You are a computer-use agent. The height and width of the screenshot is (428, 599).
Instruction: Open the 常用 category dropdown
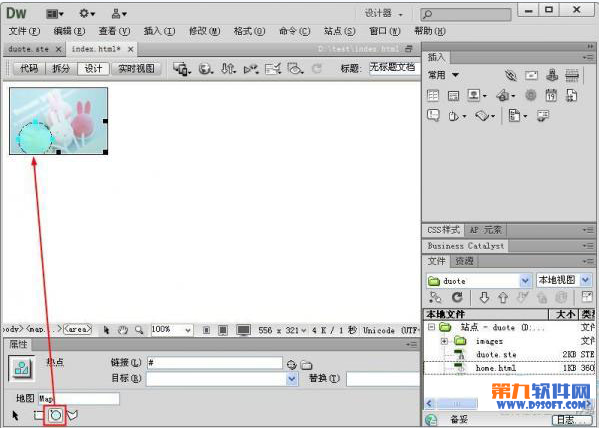tap(455, 75)
